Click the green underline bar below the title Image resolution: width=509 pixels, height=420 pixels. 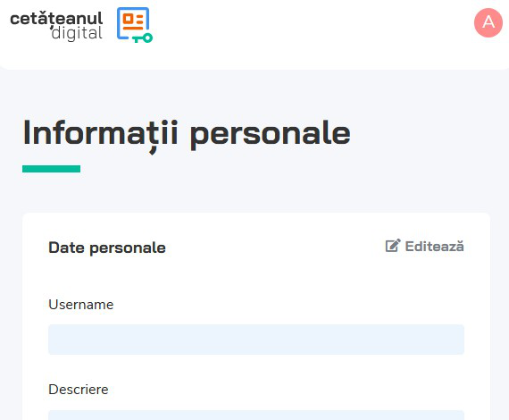point(51,169)
